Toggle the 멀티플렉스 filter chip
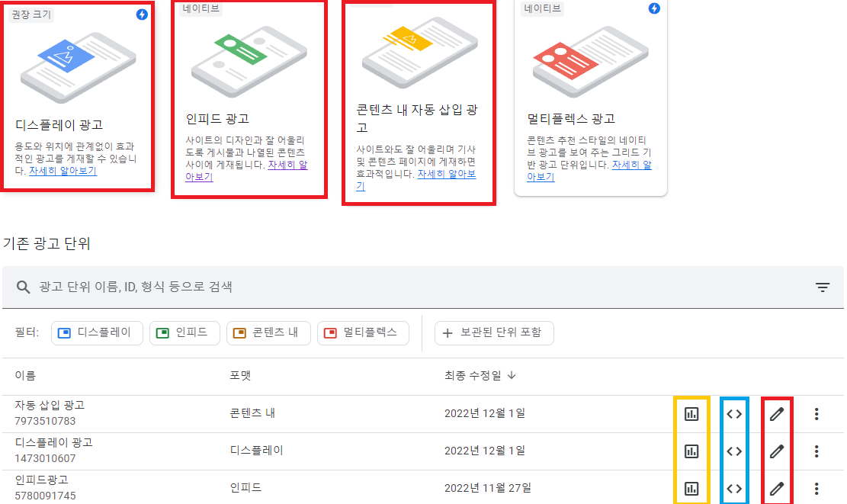Image resolution: width=847 pixels, height=504 pixels. click(363, 332)
